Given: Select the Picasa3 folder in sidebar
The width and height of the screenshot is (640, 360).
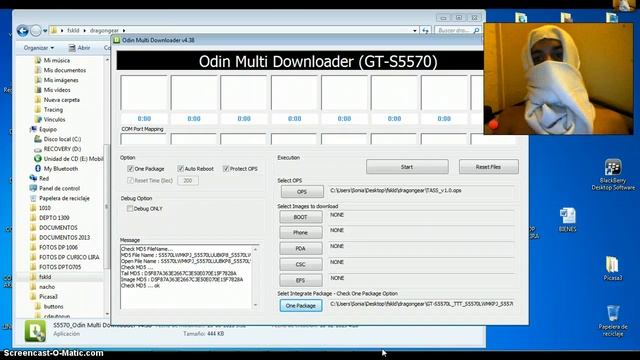Looking at the screenshot, I should point(48,296).
